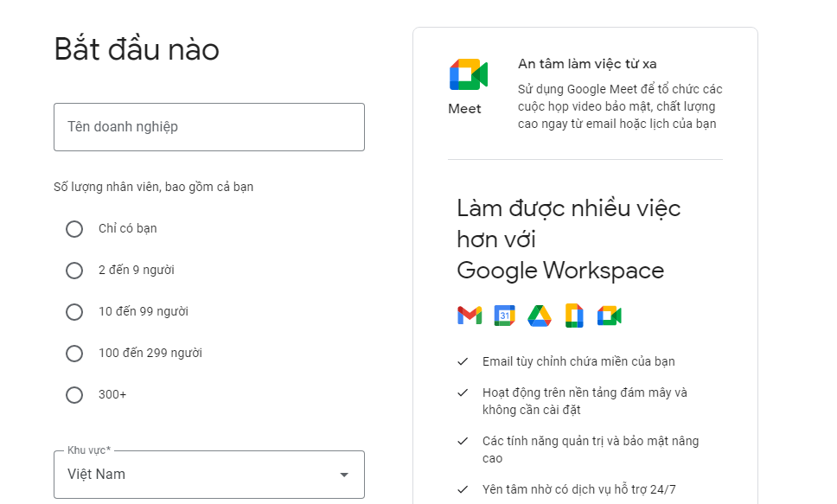Image resolution: width=837 pixels, height=504 pixels.
Task: Click checkmark beside 'Hoạt động trên nền tảng'
Action: (463, 393)
